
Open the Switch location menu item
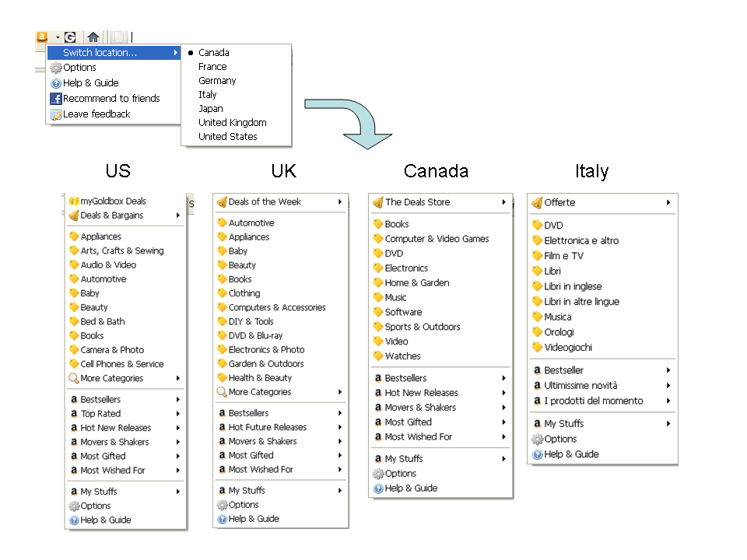point(100,53)
